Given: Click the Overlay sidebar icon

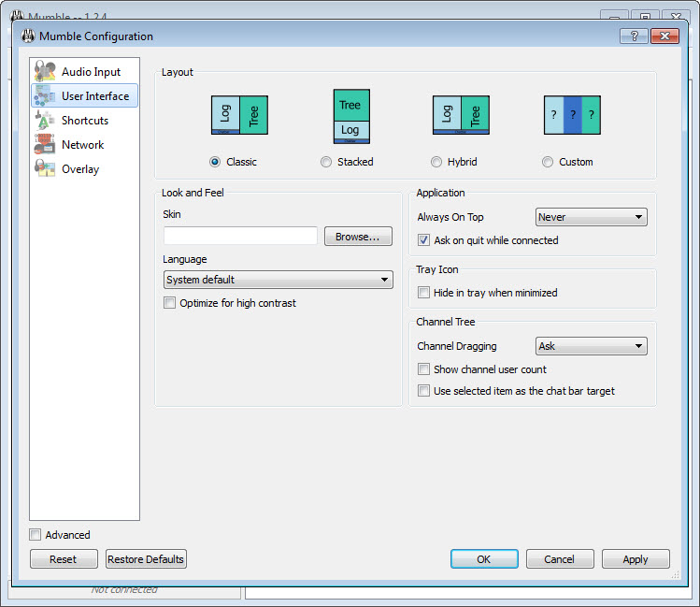Looking at the screenshot, I should (45, 169).
